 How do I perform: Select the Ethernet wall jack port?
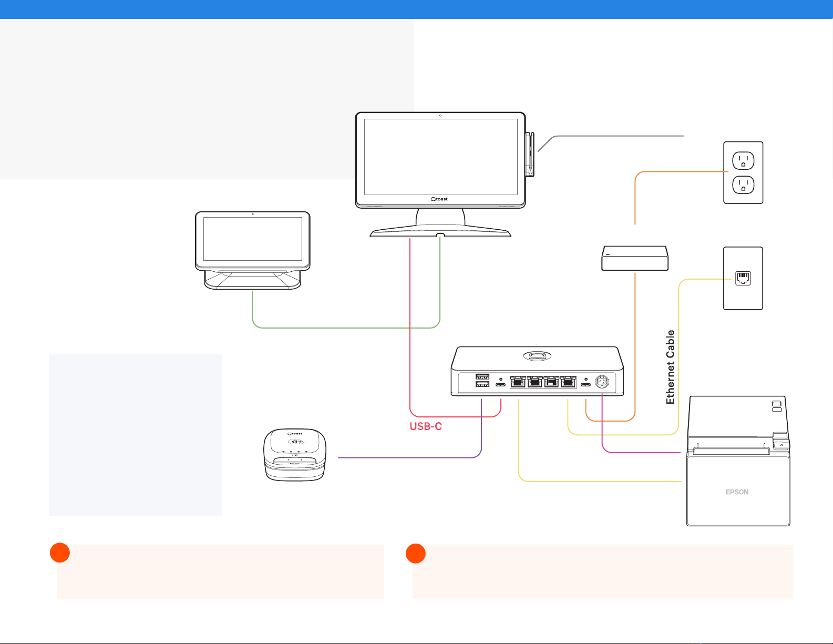click(x=743, y=278)
